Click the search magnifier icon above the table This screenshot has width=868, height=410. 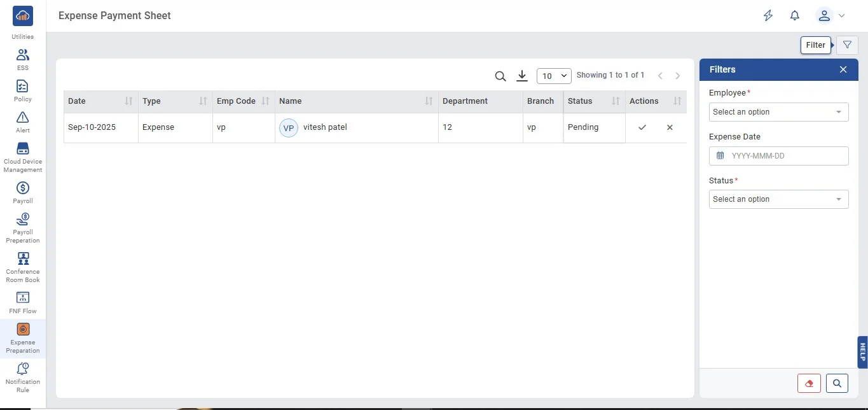500,76
